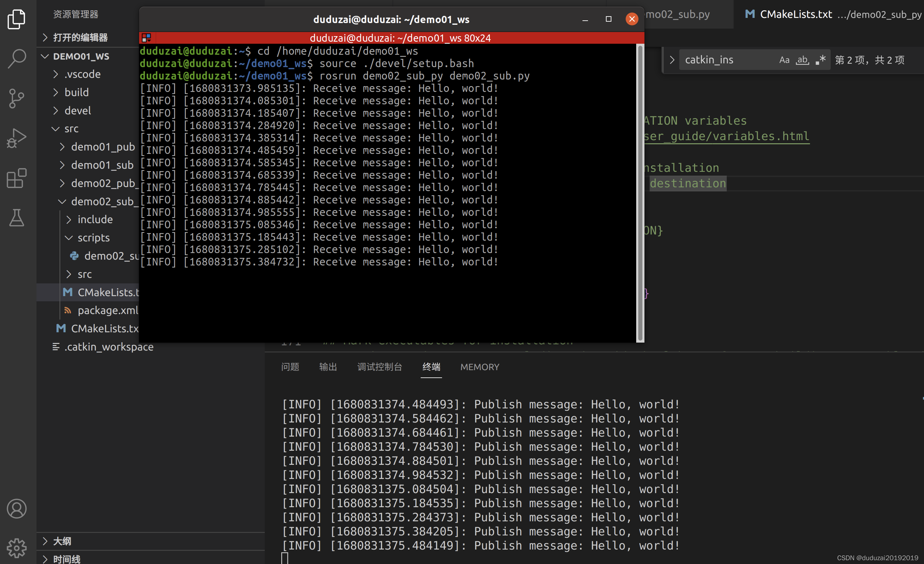
Task: Expand the replace field in find widget
Action: [672, 60]
